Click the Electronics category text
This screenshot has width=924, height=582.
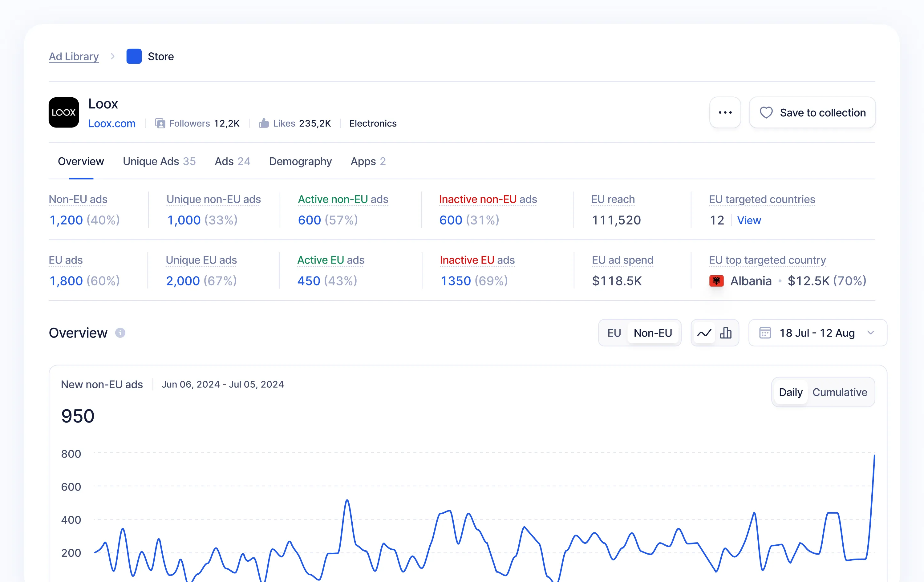click(373, 123)
